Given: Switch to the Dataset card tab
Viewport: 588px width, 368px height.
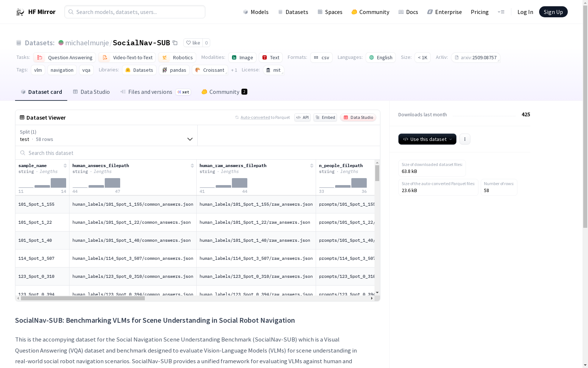Looking at the screenshot, I should [41, 92].
